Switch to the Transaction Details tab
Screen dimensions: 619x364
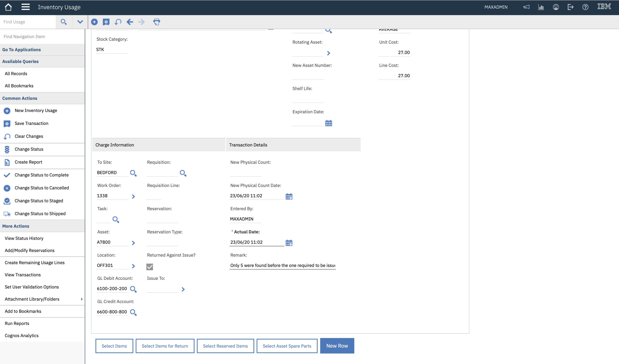point(248,145)
